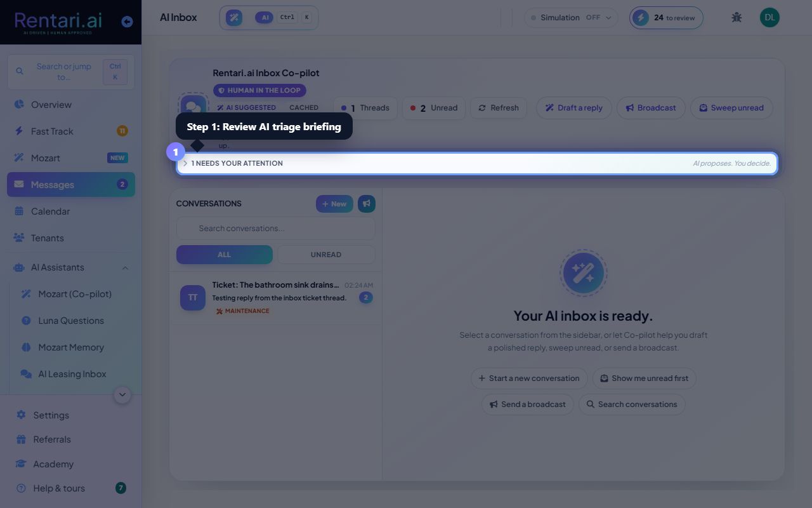This screenshot has width=812, height=508.
Task: Click the 2 Unread counter
Action: point(434,108)
